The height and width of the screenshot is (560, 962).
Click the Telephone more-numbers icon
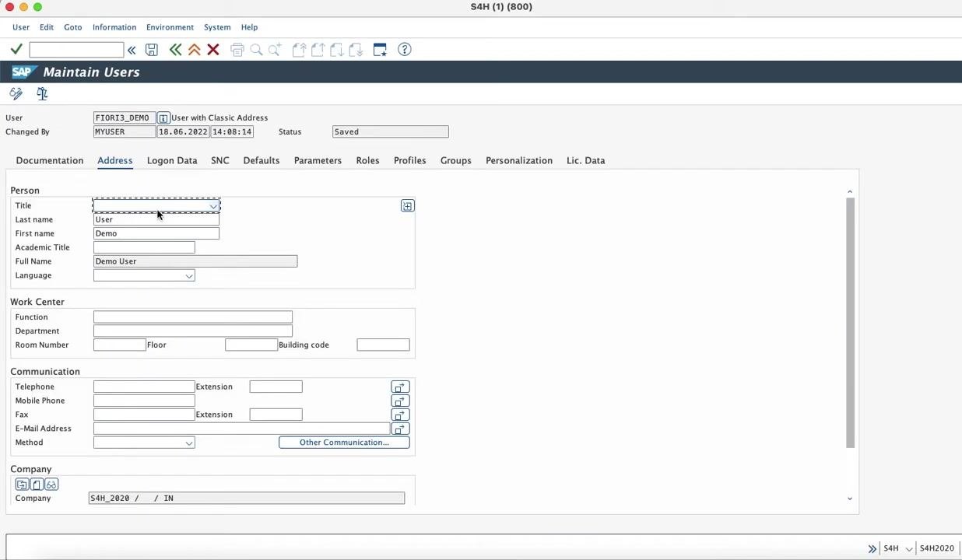[x=400, y=387]
